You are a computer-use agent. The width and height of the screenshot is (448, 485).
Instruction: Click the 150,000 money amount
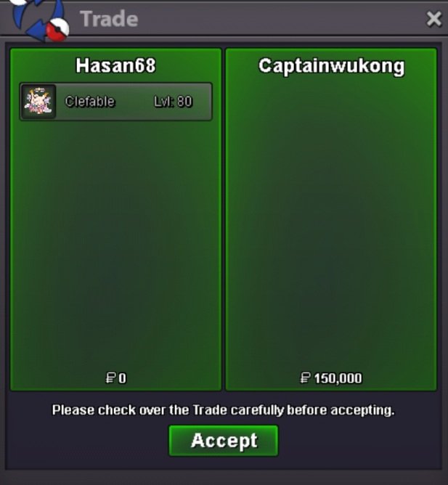point(338,378)
